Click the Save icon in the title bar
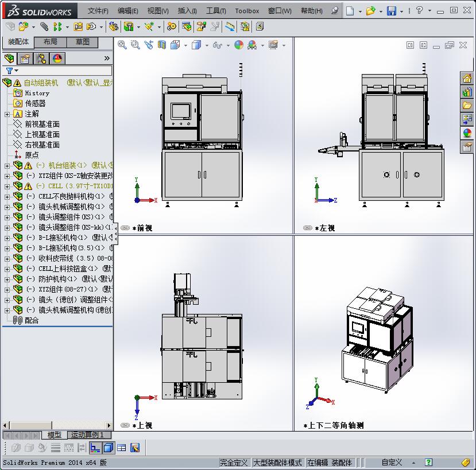Viewport: 476px width, 470px height. (x=392, y=11)
